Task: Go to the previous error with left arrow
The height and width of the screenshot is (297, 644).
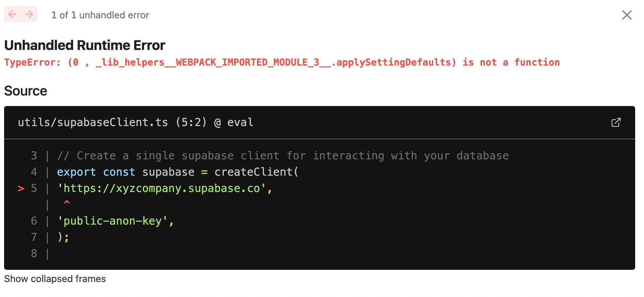Action: click(x=12, y=14)
